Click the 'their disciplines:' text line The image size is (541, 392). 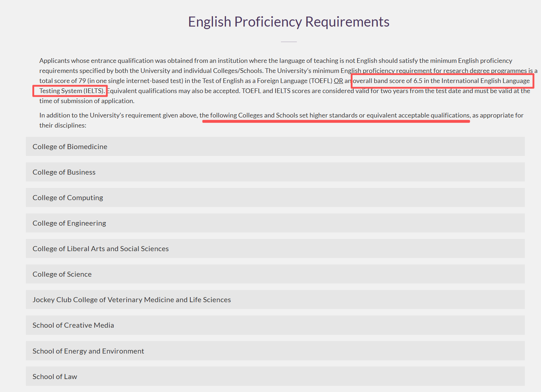[x=63, y=125]
